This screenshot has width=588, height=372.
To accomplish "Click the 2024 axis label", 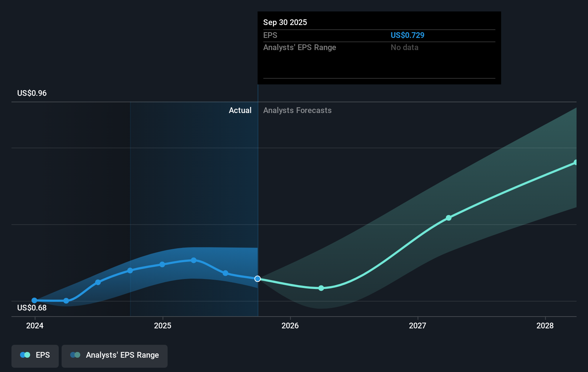I will pyautogui.click(x=35, y=325).
